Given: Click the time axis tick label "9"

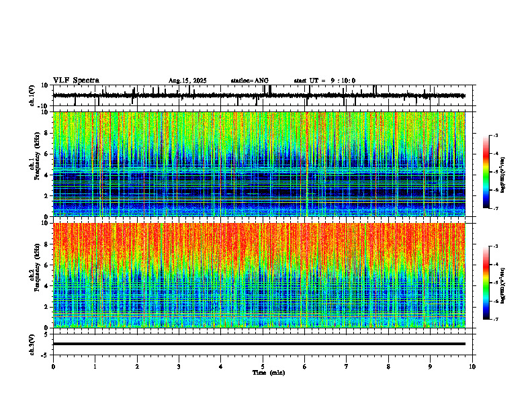Looking at the screenshot, I should click(x=430, y=367).
